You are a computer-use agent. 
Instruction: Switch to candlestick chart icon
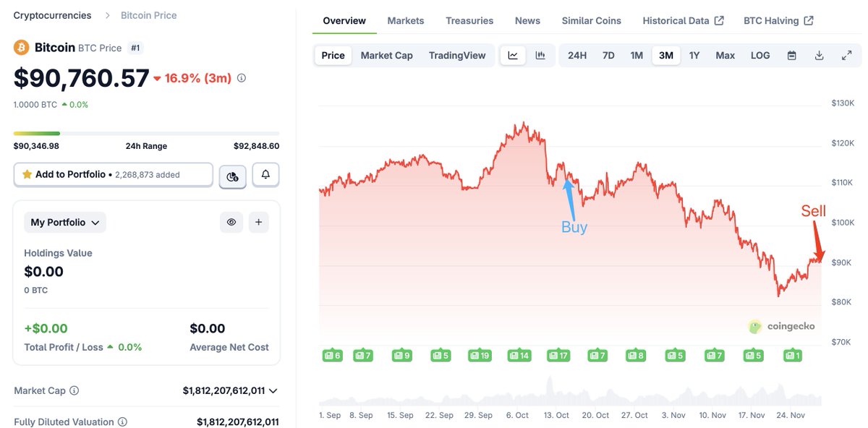coord(540,56)
